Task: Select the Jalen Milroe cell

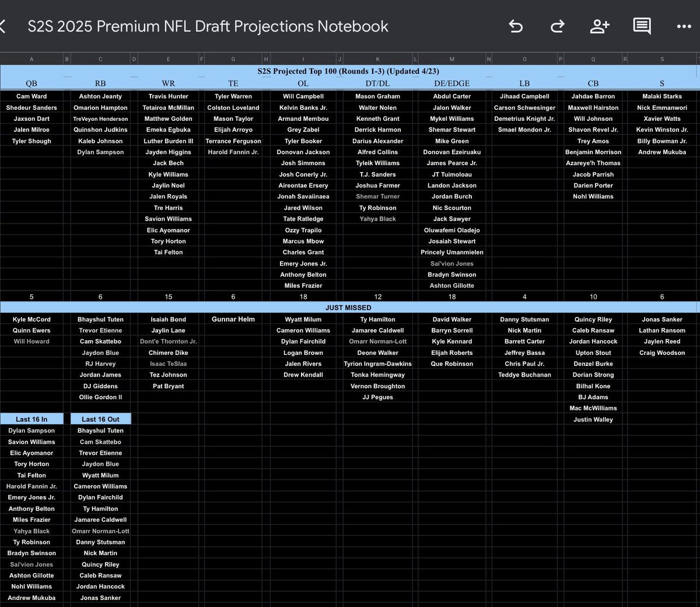Action: pyautogui.click(x=32, y=130)
